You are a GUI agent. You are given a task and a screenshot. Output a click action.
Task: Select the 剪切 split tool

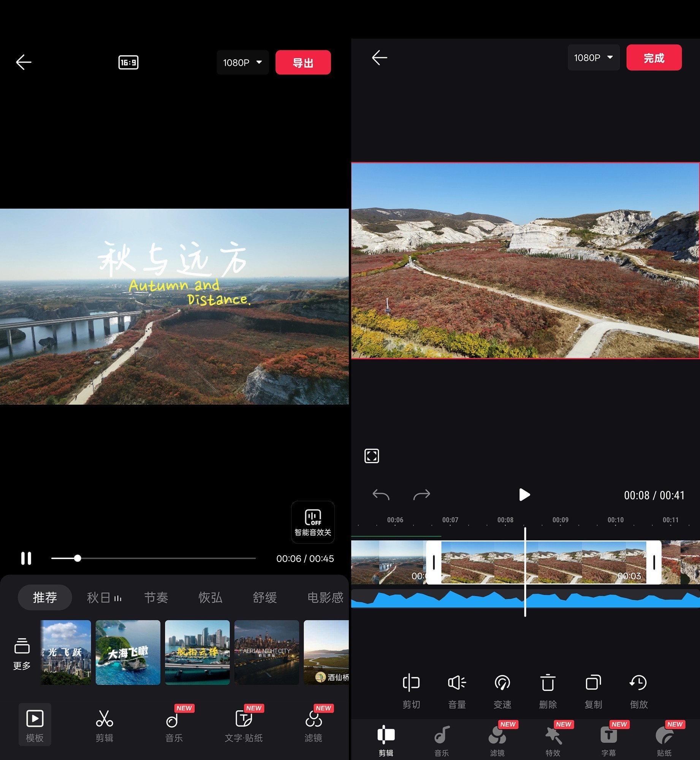pyautogui.click(x=411, y=692)
